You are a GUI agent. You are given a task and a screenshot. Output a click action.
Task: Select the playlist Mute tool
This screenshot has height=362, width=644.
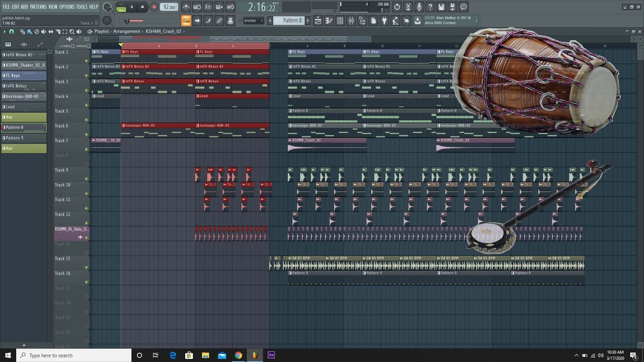[x=44, y=32]
